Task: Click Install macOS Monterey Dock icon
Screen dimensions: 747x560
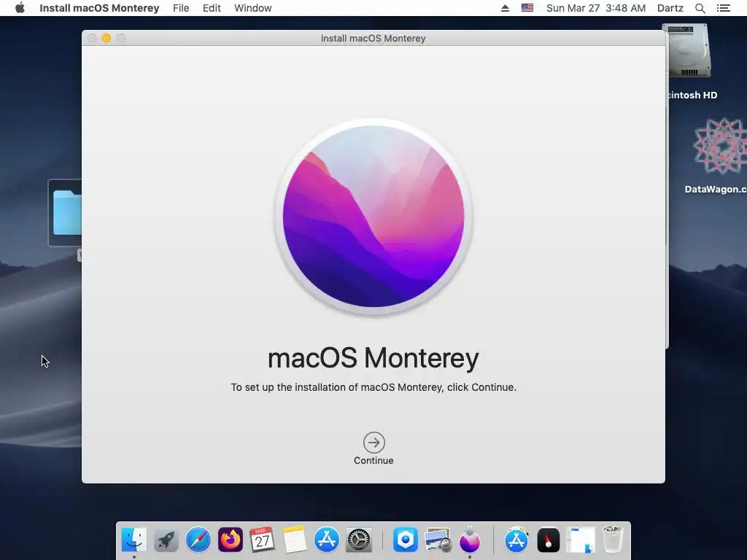Action: click(470, 540)
